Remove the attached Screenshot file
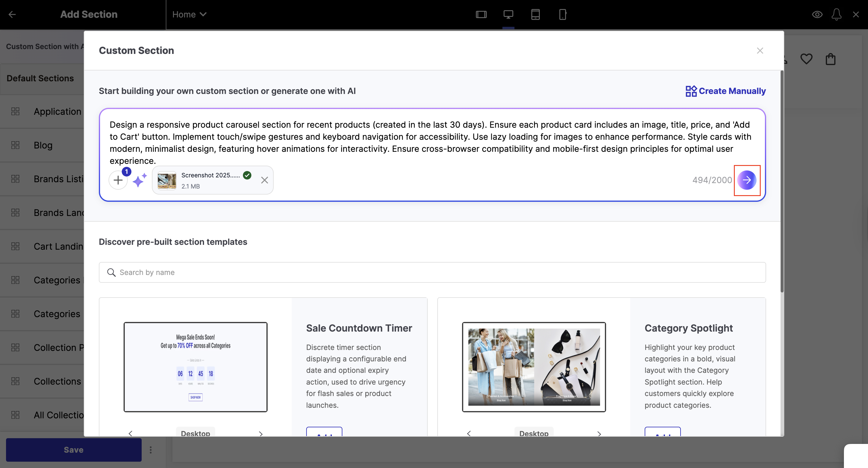Viewport: 868px width, 468px height. point(265,180)
